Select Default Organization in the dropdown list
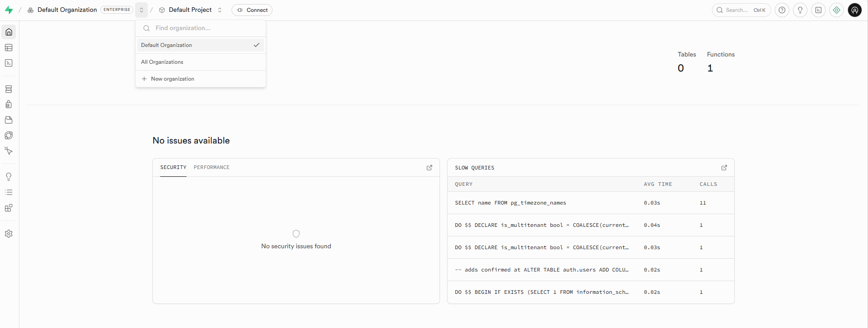 coord(201,45)
